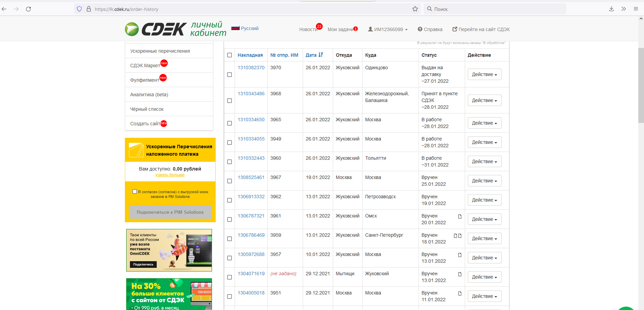Viewport: 644px width, 310px height.
Task: Click the browser Поиск search field
Action: [x=495, y=9]
